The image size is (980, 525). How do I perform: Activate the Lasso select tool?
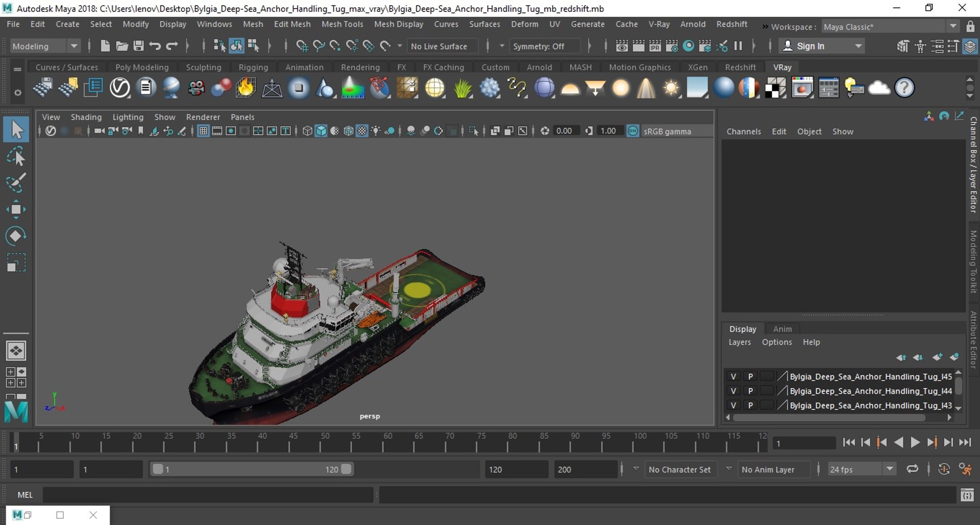pos(16,156)
